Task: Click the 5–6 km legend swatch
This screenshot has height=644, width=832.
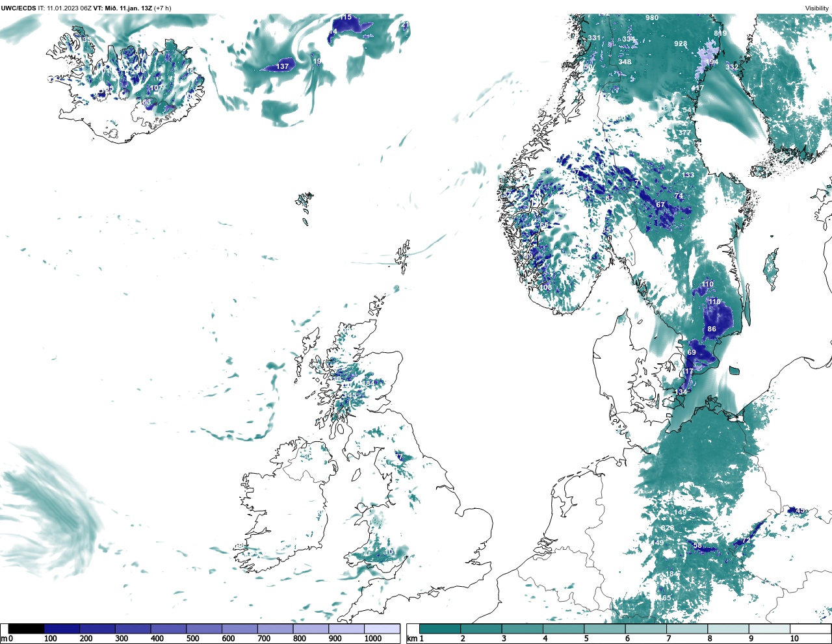Action: (604, 628)
